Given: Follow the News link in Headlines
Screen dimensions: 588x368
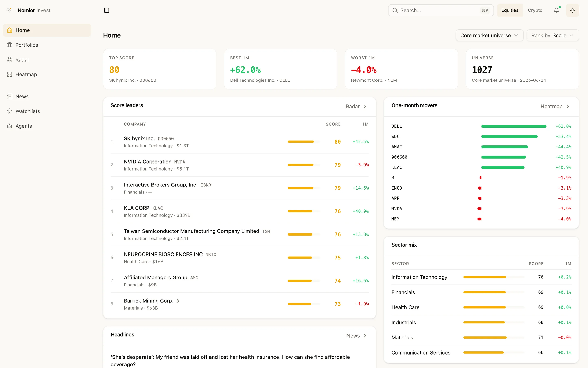Looking at the screenshot, I should click(x=356, y=336).
